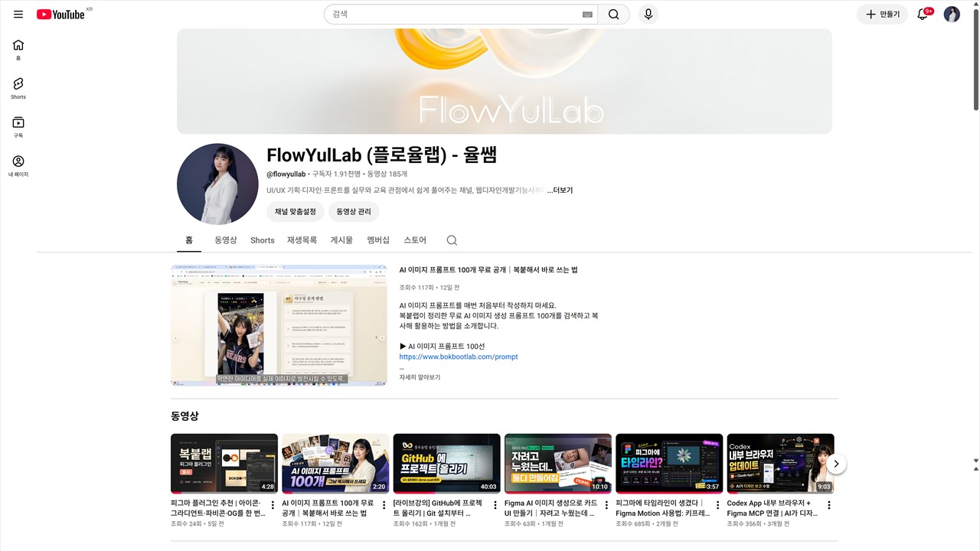980x551 pixels.
Task: Click 동영상 관리 button
Action: (x=354, y=212)
